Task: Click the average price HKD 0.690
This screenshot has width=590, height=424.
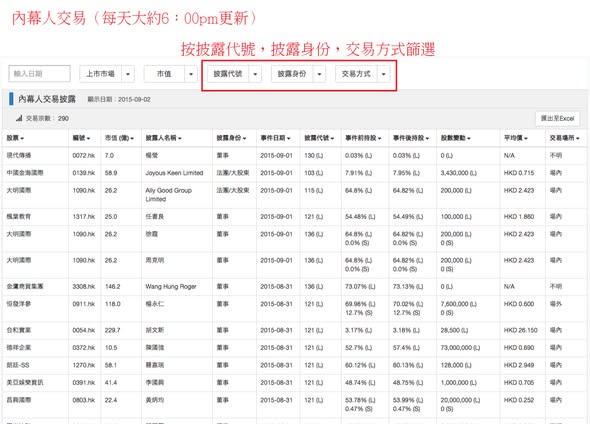Action: pos(519,347)
